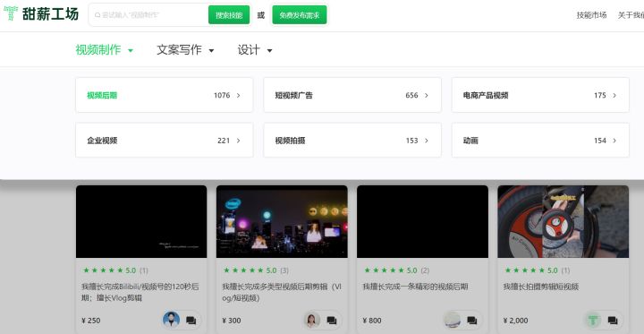Image resolution: width=644 pixels, height=334 pixels.
Task: Select 短视频广告 subcategory
Action: pyautogui.click(x=352, y=95)
